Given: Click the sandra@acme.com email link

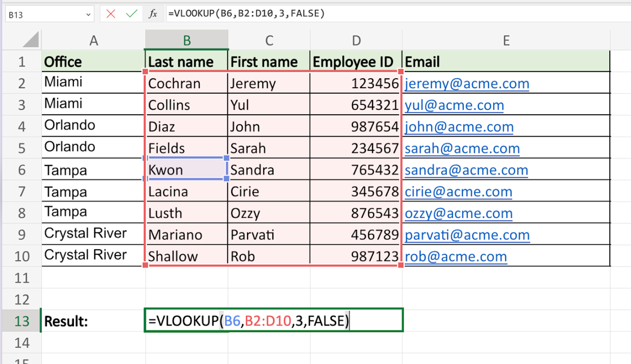Looking at the screenshot, I should 466,170.
